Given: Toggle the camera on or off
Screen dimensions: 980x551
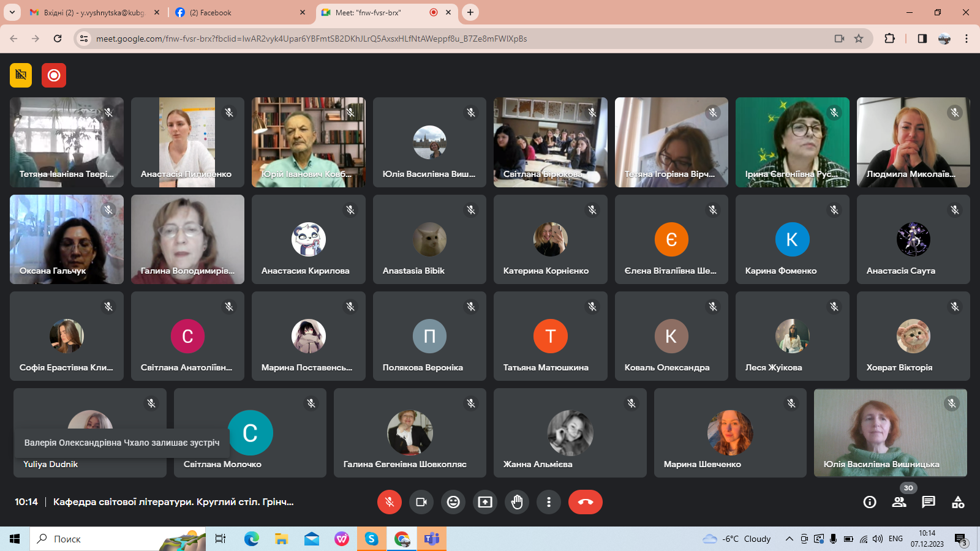Looking at the screenshot, I should 421,502.
